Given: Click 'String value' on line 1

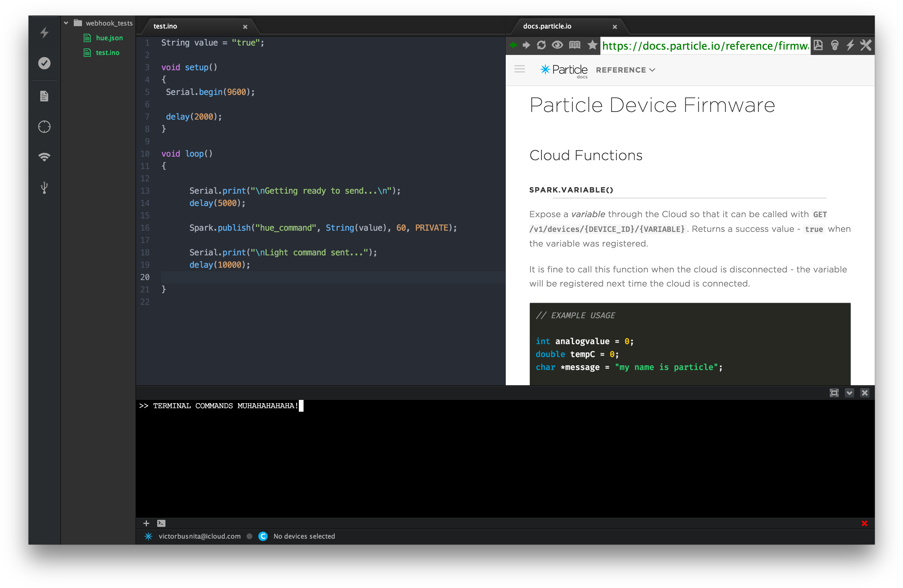Looking at the screenshot, I should tap(189, 43).
